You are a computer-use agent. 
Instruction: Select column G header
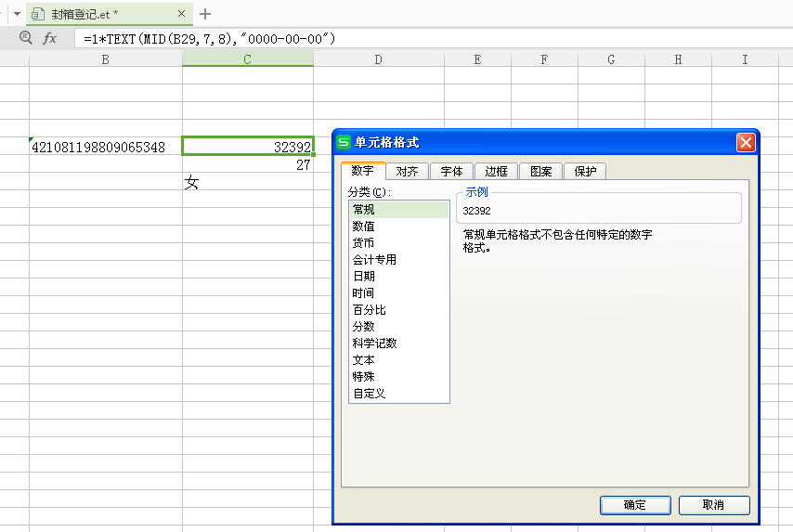[x=611, y=59]
